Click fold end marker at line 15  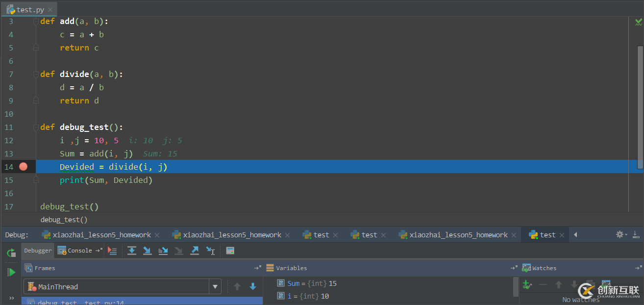coord(36,180)
